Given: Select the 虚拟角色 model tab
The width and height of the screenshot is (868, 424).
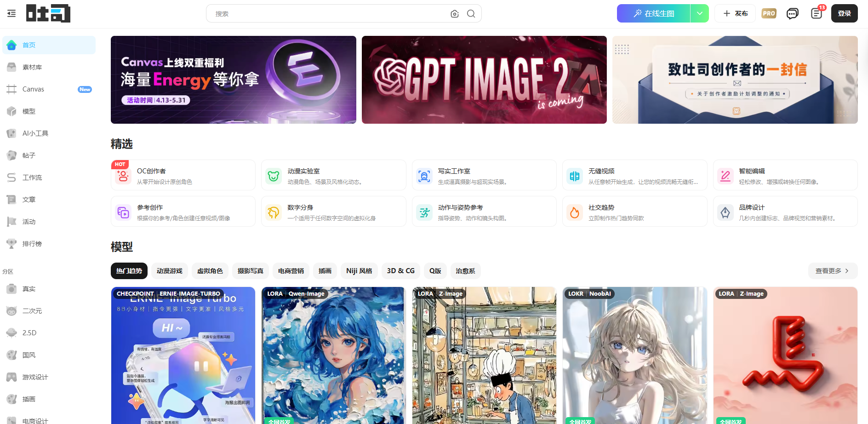Looking at the screenshot, I should click(210, 271).
